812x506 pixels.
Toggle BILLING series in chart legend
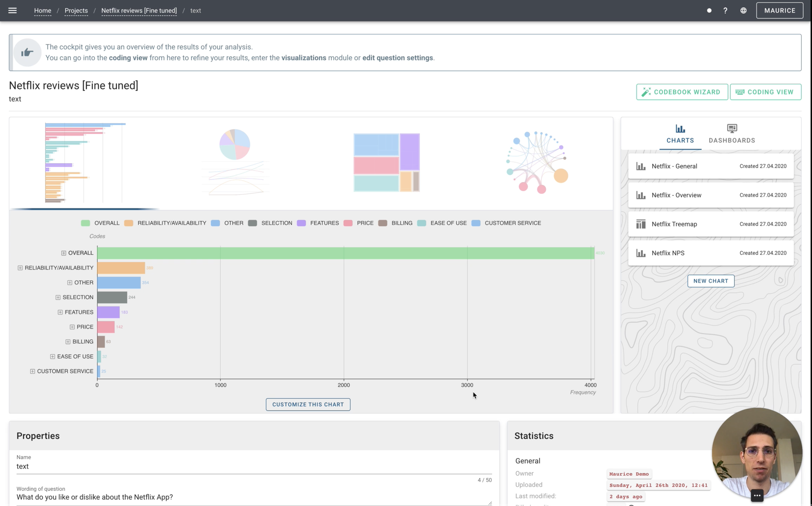click(x=395, y=223)
